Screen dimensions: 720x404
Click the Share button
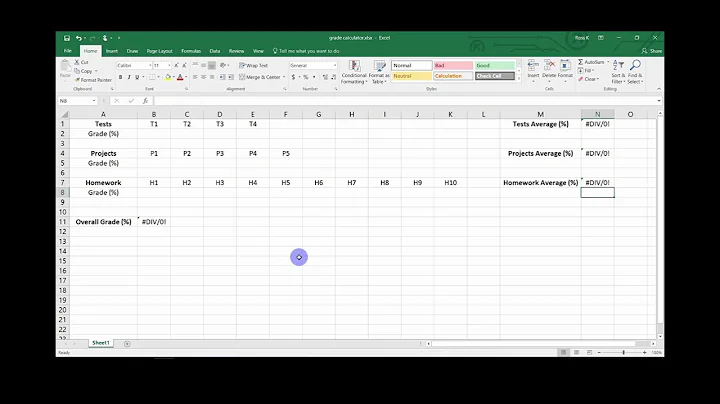pyautogui.click(x=652, y=51)
